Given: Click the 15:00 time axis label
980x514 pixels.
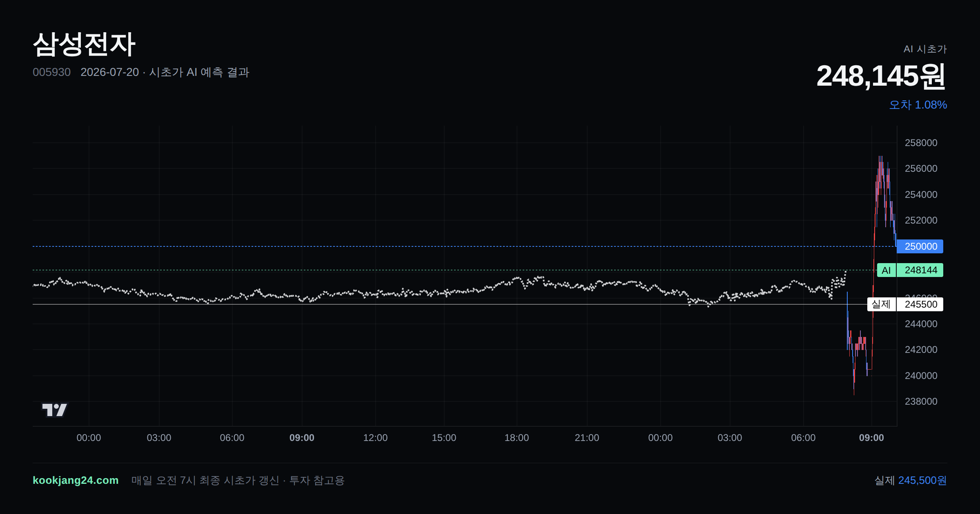Looking at the screenshot, I should tap(444, 438).
